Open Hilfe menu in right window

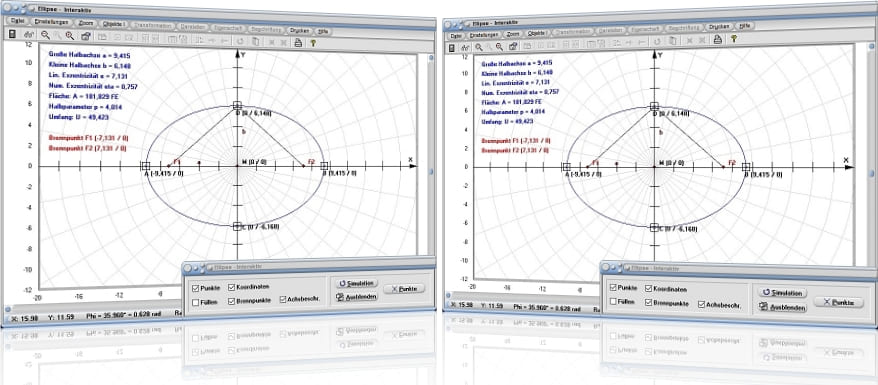pos(744,26)
